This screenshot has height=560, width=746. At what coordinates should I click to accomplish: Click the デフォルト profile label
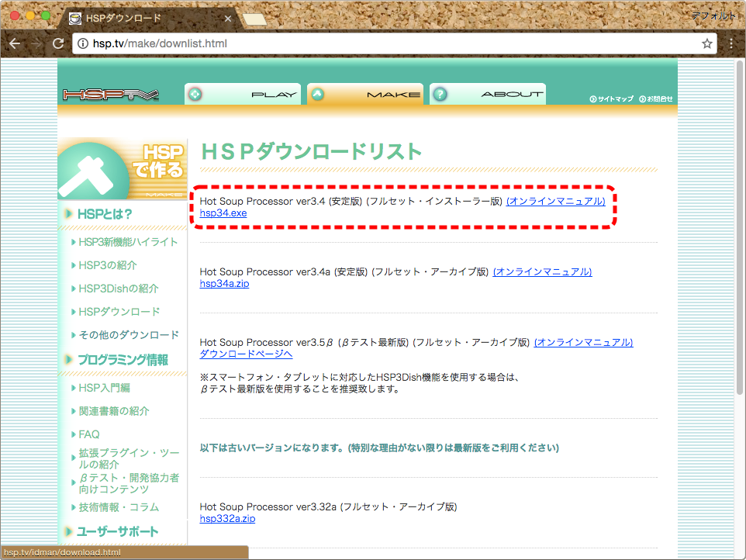(x=713, y=16)
